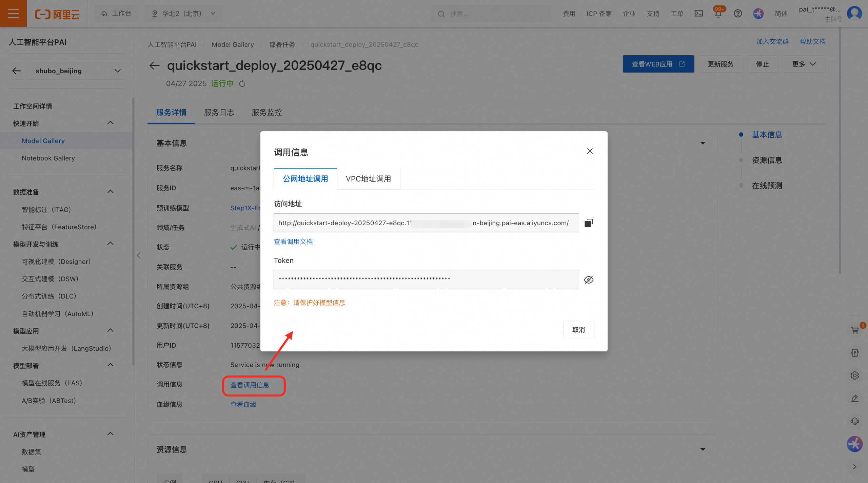
Task: Open 查看血缘 link
Action: (243, 405)
